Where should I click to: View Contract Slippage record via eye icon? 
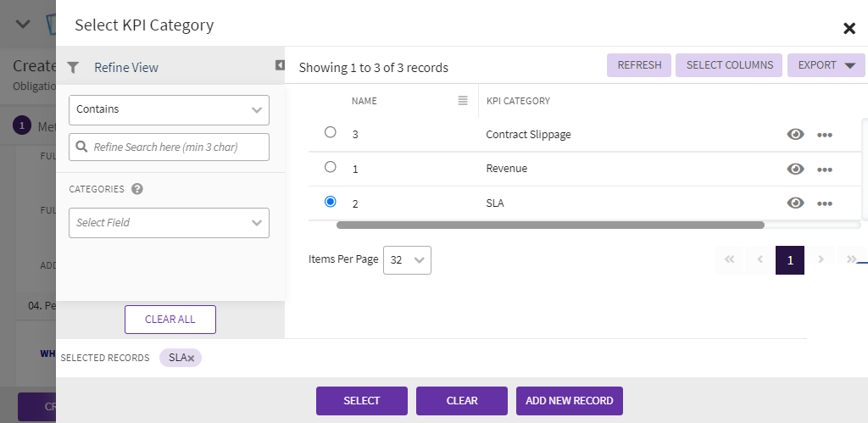[x=795, y=135]
